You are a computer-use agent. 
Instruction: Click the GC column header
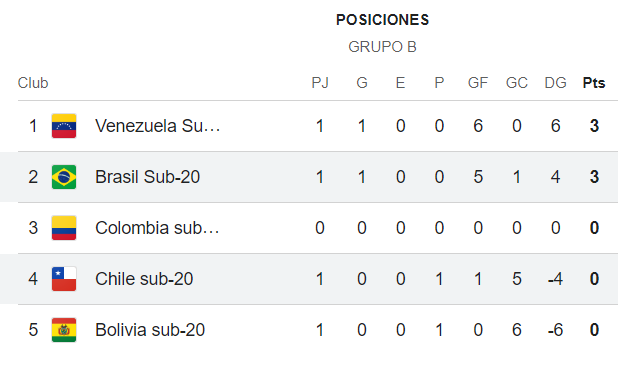pyautogui.click(x=517, y=83)
